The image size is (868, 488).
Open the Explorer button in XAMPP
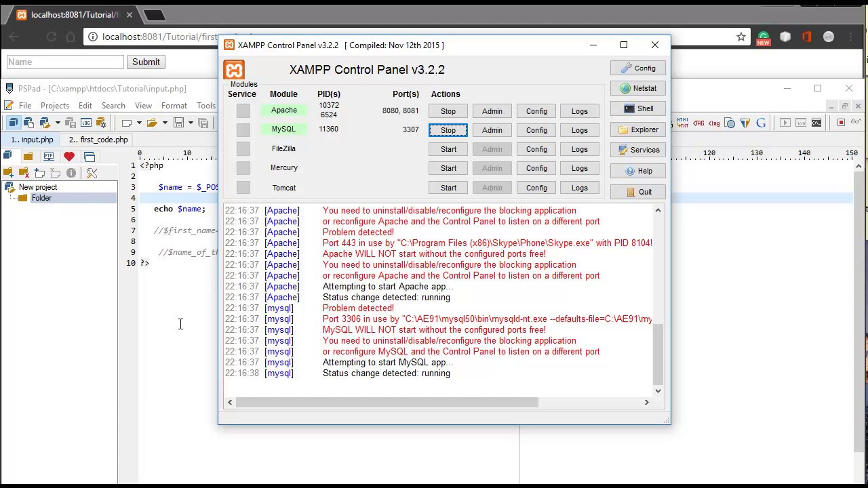pos(638,129)
